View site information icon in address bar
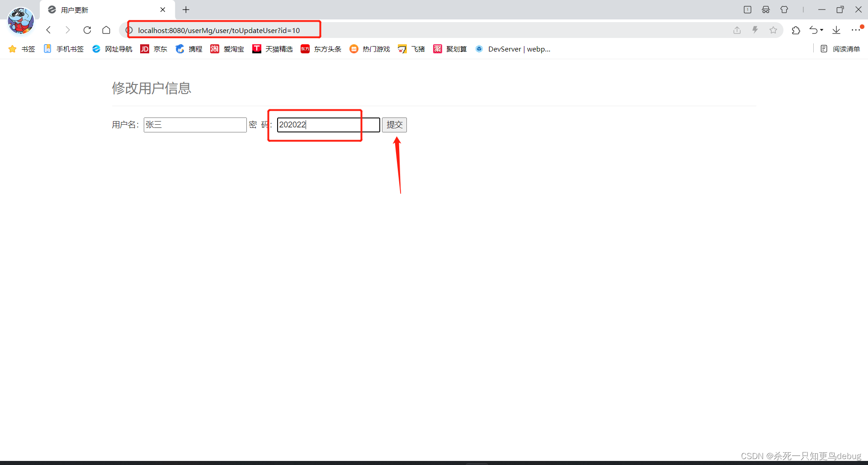 click(129, 30)
